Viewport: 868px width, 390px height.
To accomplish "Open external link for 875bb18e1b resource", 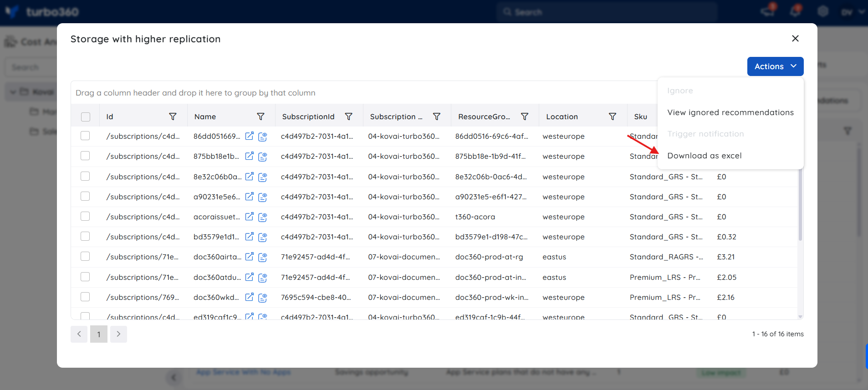I will 249,156.
